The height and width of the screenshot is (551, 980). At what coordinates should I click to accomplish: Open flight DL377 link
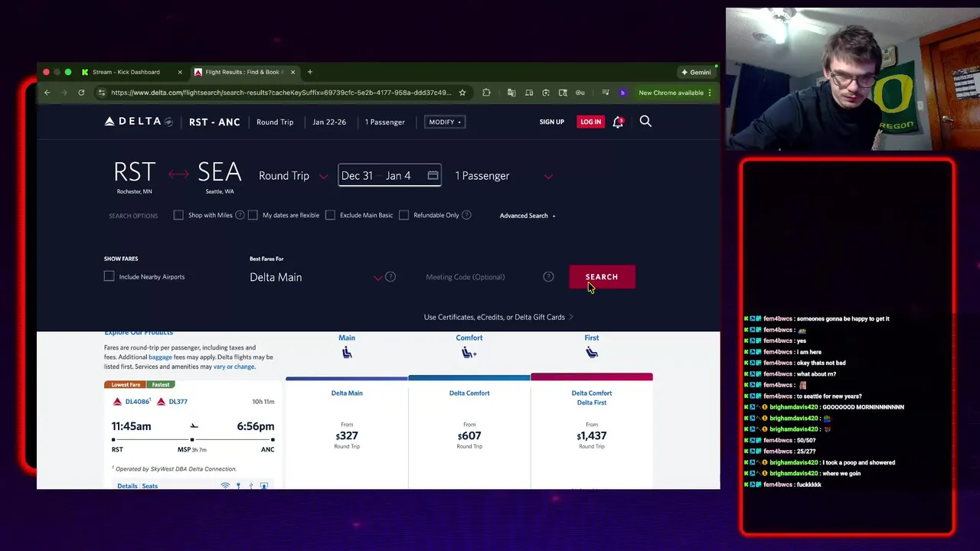click(x=178, y=401)
